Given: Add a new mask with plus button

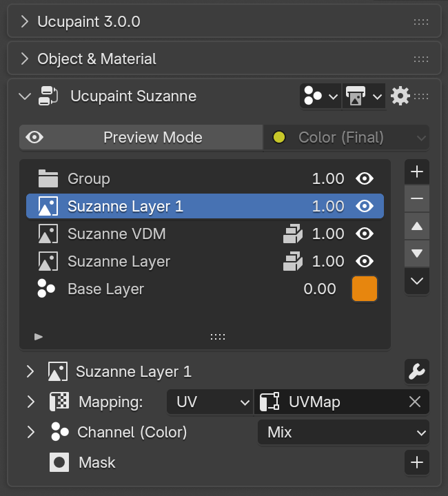Looking at the screenshot, I should (x=417, y=462).
